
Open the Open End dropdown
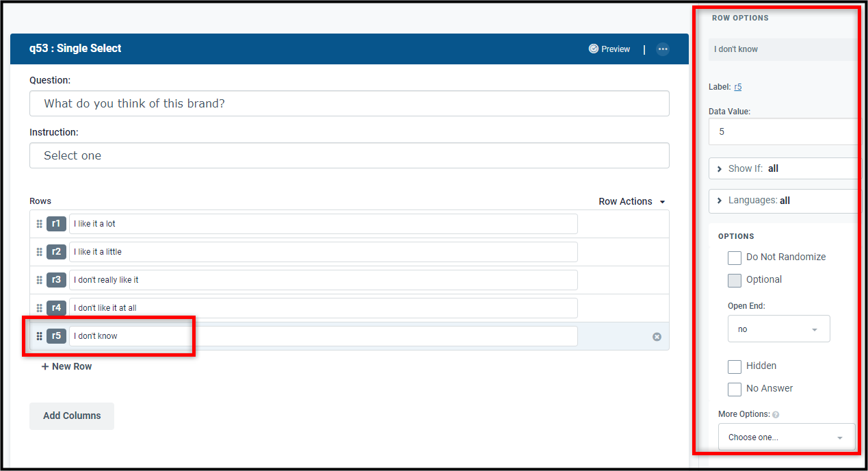(x=778, y=329)
